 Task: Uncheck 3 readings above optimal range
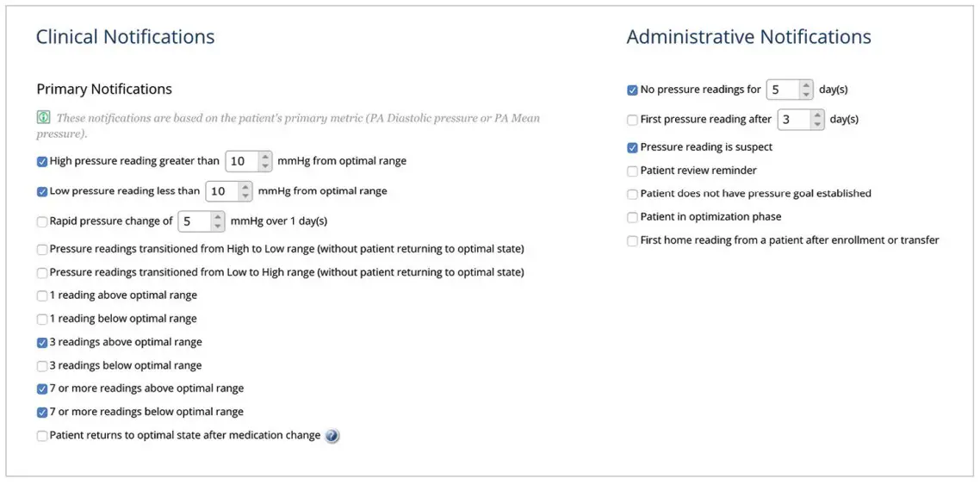click(42, 342)
